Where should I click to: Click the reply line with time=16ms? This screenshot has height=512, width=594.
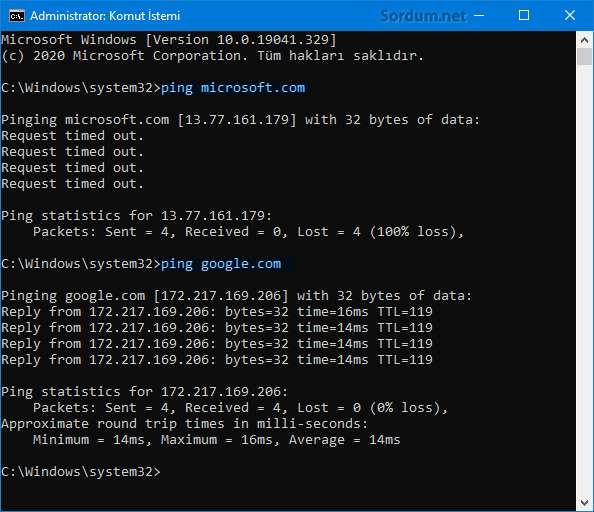[217, 312]
